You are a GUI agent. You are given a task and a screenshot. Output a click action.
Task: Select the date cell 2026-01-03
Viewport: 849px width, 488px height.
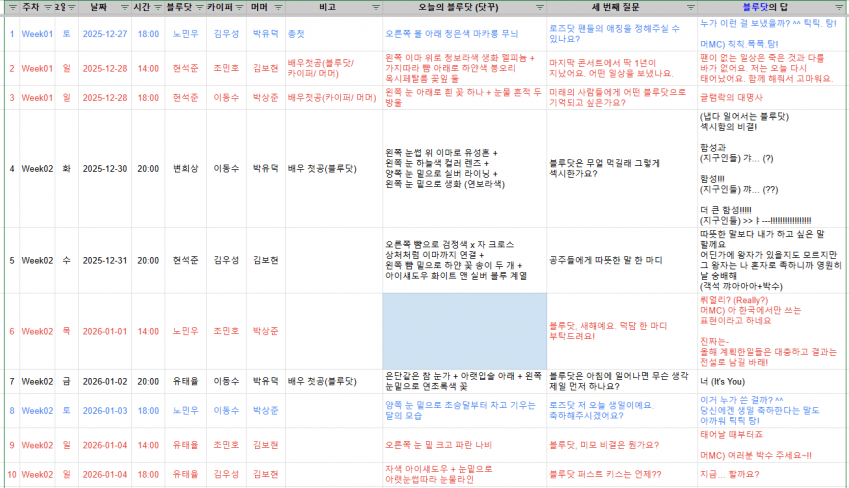tap(105, 411)
